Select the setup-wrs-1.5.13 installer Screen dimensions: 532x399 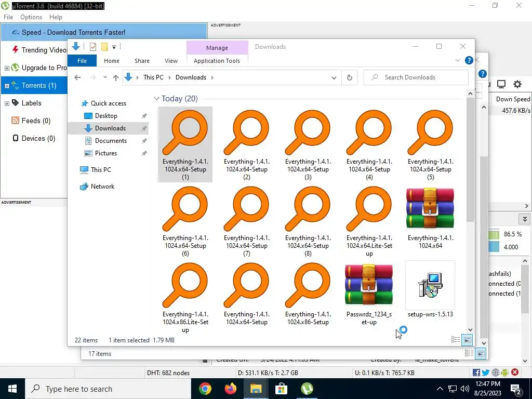[430, 290]
